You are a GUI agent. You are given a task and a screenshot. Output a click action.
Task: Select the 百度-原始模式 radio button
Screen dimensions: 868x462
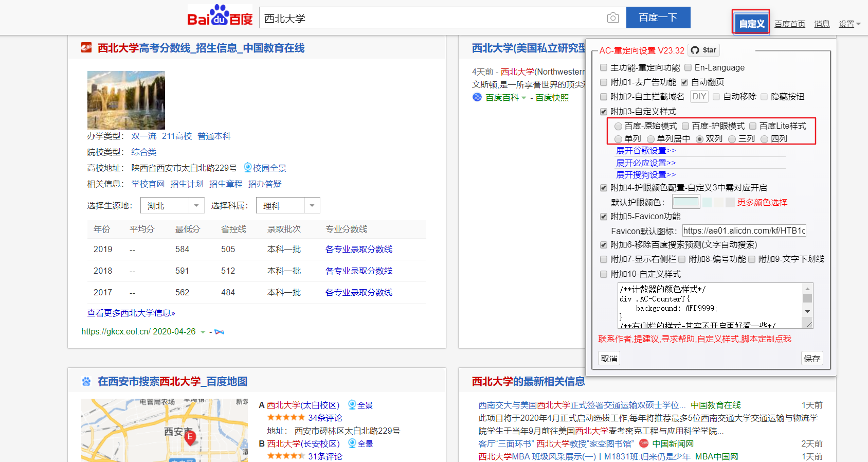pos(618,126)
